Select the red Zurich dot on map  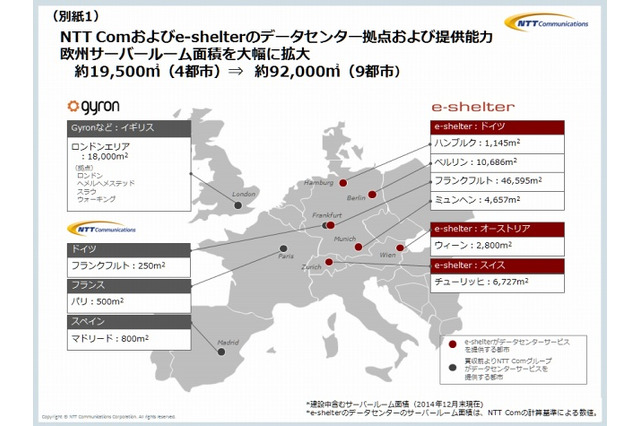[x=329, y=262]
